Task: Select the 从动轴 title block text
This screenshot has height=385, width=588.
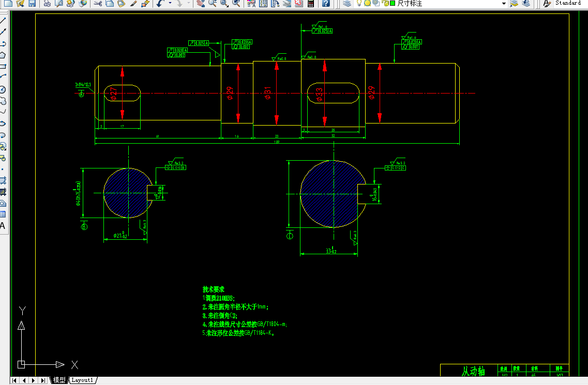Action: pyautogui.click(x=473, y=371)
